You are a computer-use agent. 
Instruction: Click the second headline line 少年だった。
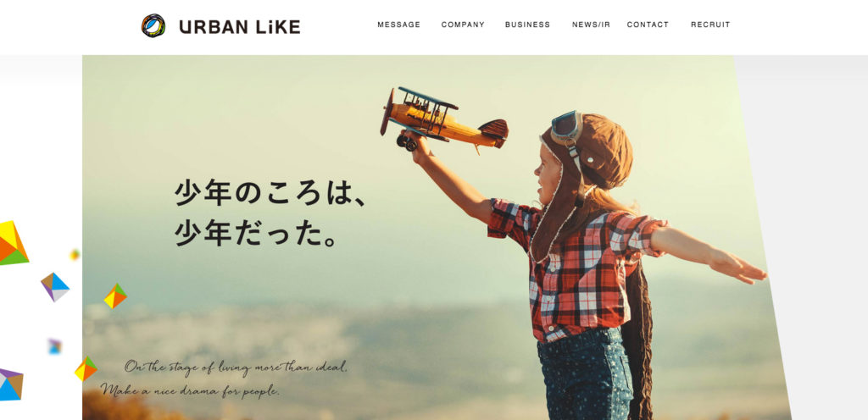pyautogui.click(x=256, y=233)
